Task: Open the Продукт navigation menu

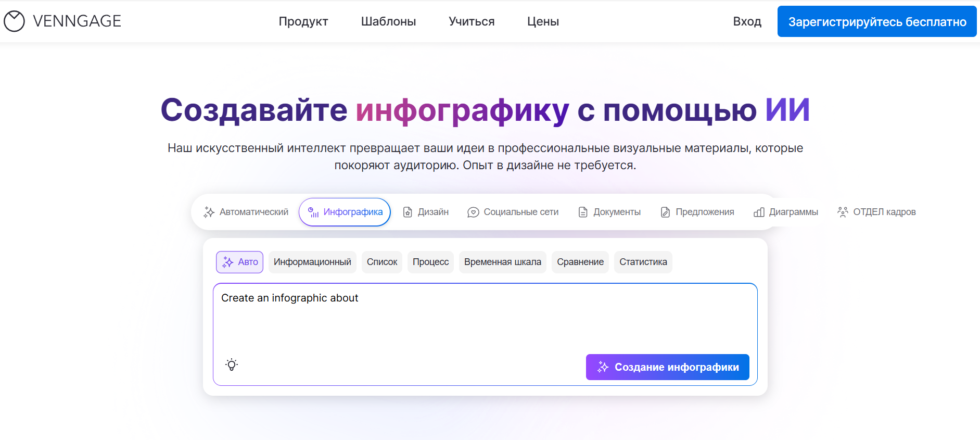Action: pos(303,21)
